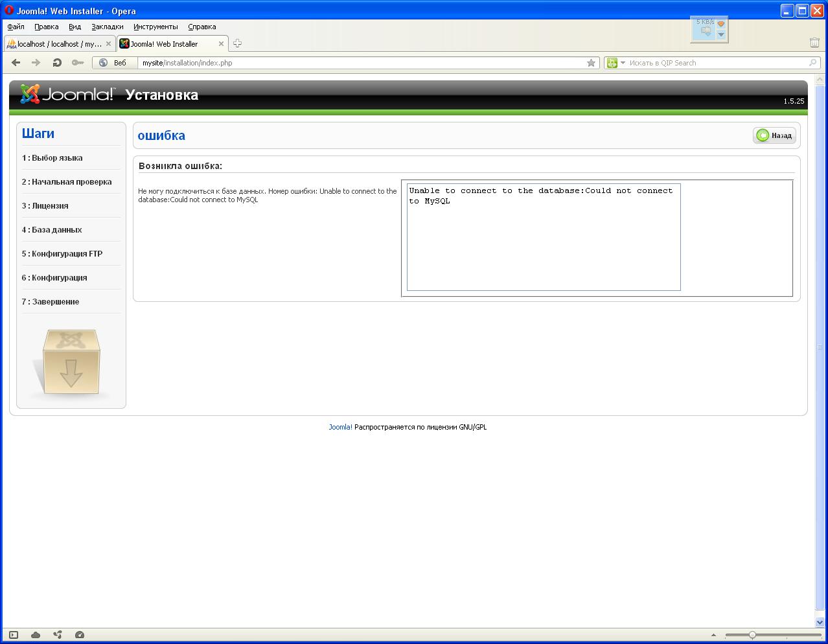Click the version number 1.5.25
828x644 pixels.
[794, 101]
